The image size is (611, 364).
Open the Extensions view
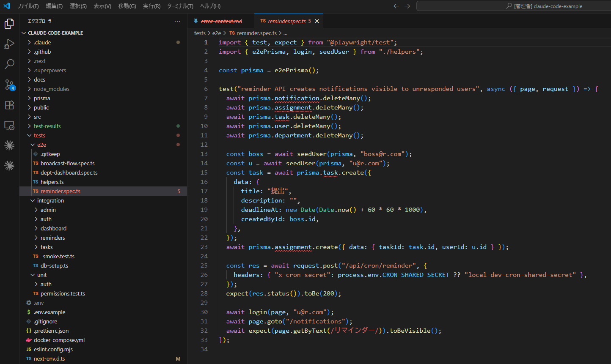[9, 105]
